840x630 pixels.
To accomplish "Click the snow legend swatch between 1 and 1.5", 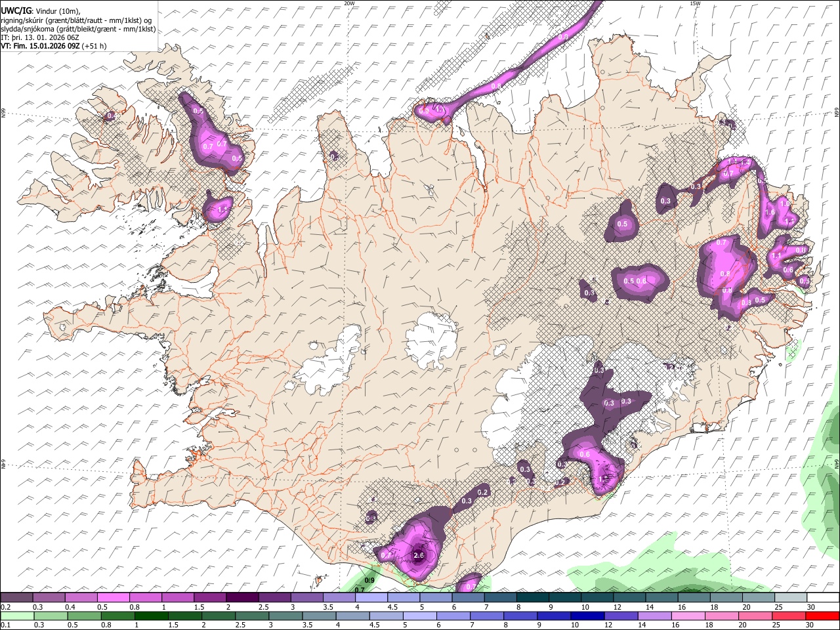I will point(178,597).
